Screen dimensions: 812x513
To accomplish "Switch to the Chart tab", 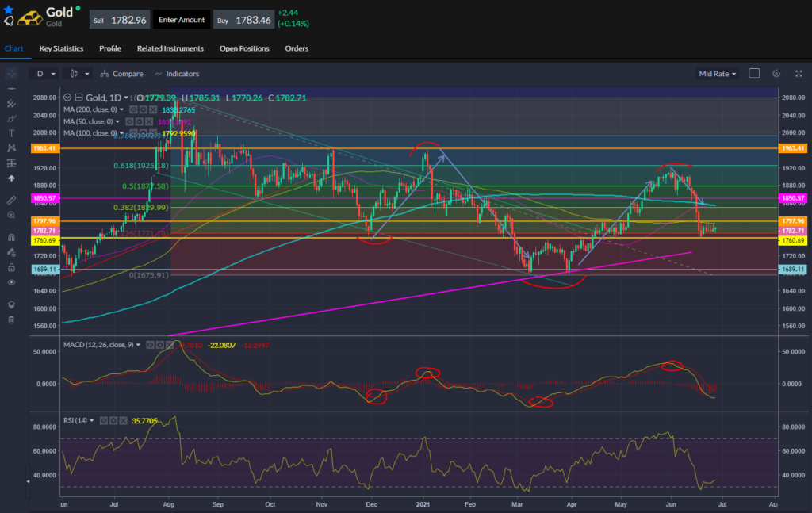I will coord(13,48).
